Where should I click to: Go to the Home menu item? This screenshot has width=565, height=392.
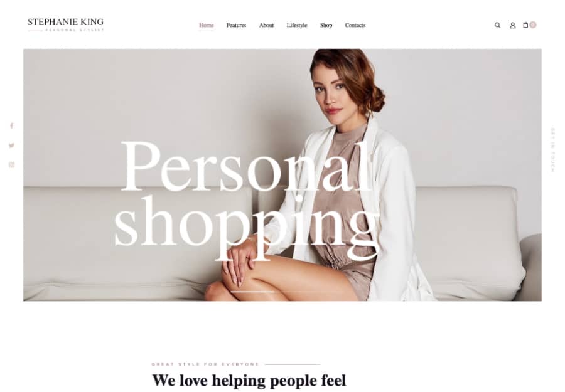(x=206, y=25)
